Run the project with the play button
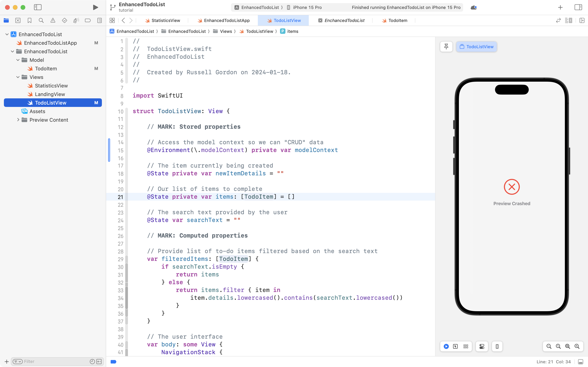Viewport: 588px width, 367px height. pos(95,7)
